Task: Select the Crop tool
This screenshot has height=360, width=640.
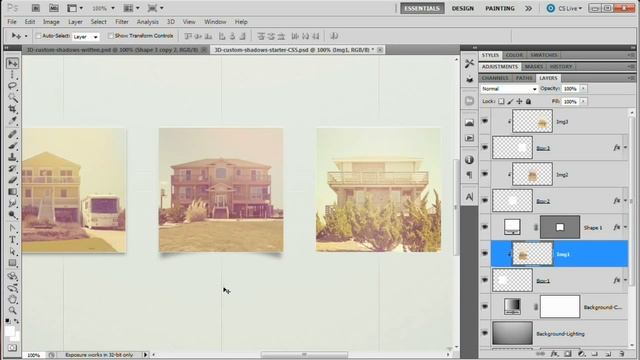Action: 13,109
